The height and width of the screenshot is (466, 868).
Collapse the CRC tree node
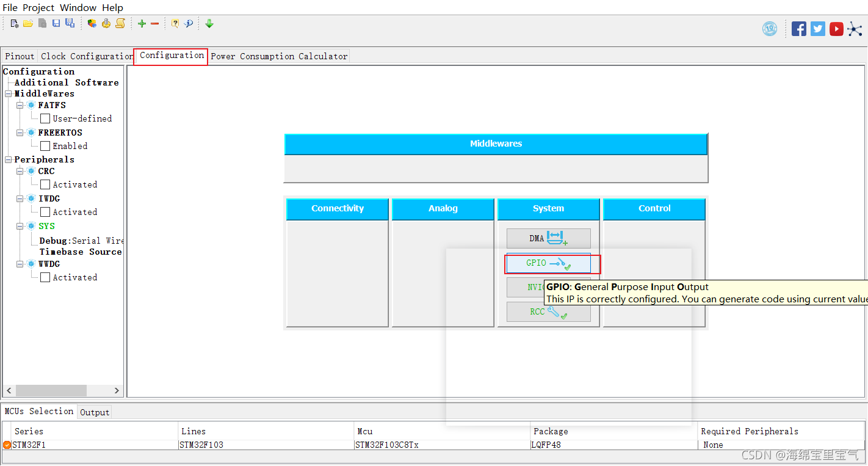[x=20, y=171]
